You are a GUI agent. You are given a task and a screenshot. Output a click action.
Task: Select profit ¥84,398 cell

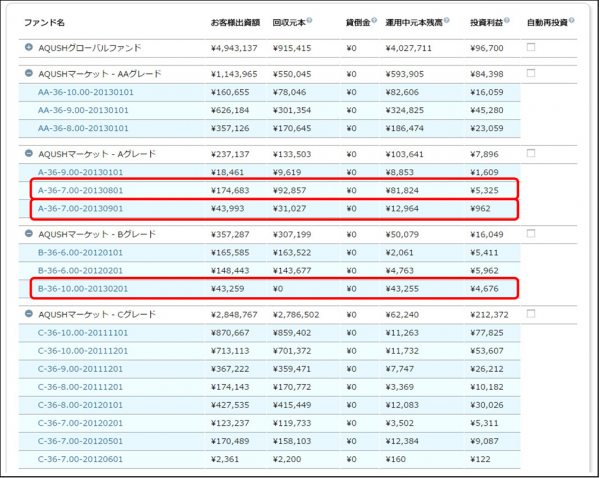click(487, 74)
